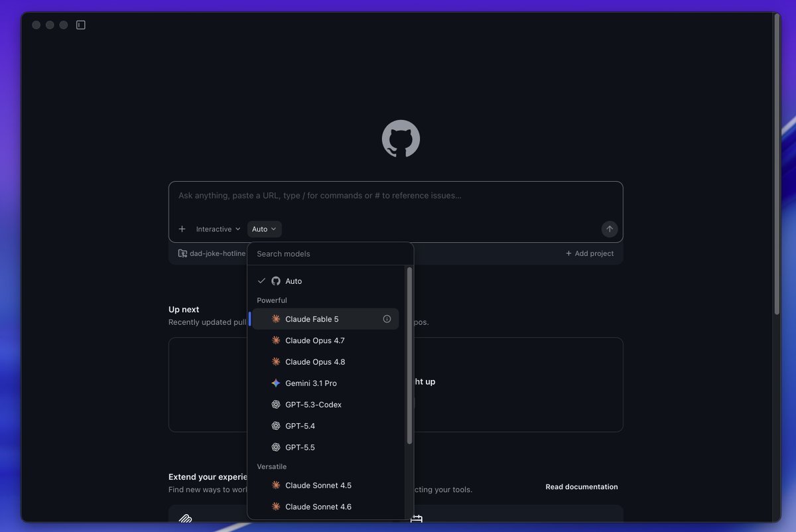Collapse the Auto model dropdown

264,229
